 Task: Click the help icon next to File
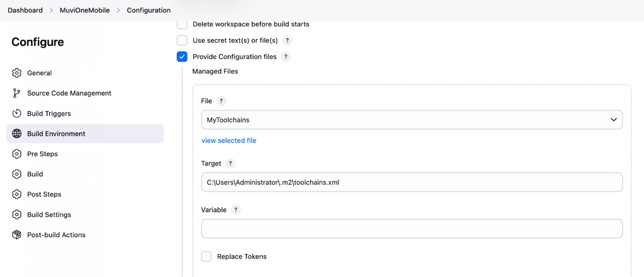221,101
